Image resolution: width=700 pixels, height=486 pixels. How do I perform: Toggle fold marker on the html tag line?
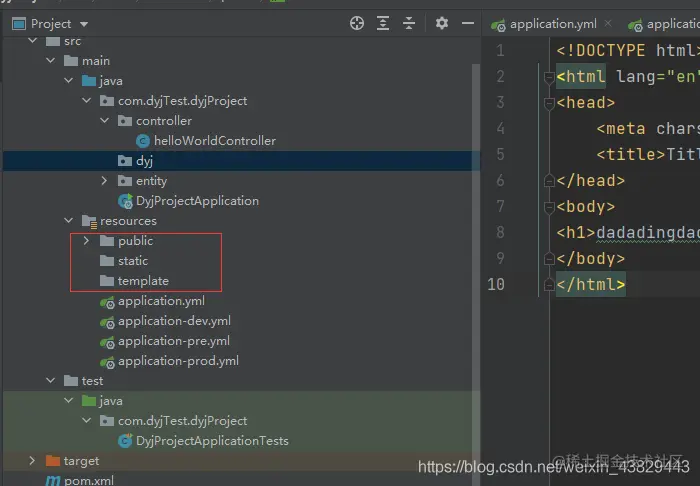[x=549, y=77]
